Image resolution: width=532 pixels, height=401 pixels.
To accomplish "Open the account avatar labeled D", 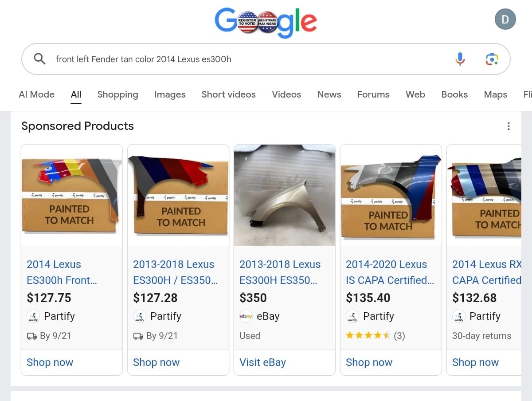I will 505,20.
